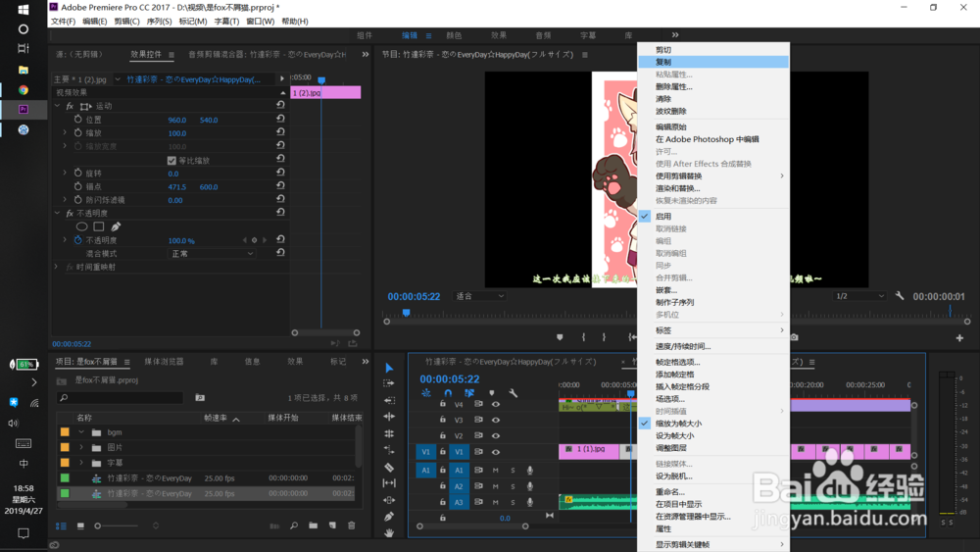Open the 序列(S) menu
Screen dimensions: 980x552
click(159, 22)
